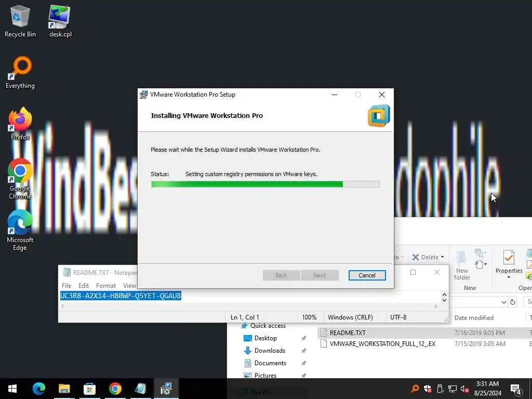532x399 pixels.
Task: Open the Format menu in Notepad
Action: pos(106,286)
